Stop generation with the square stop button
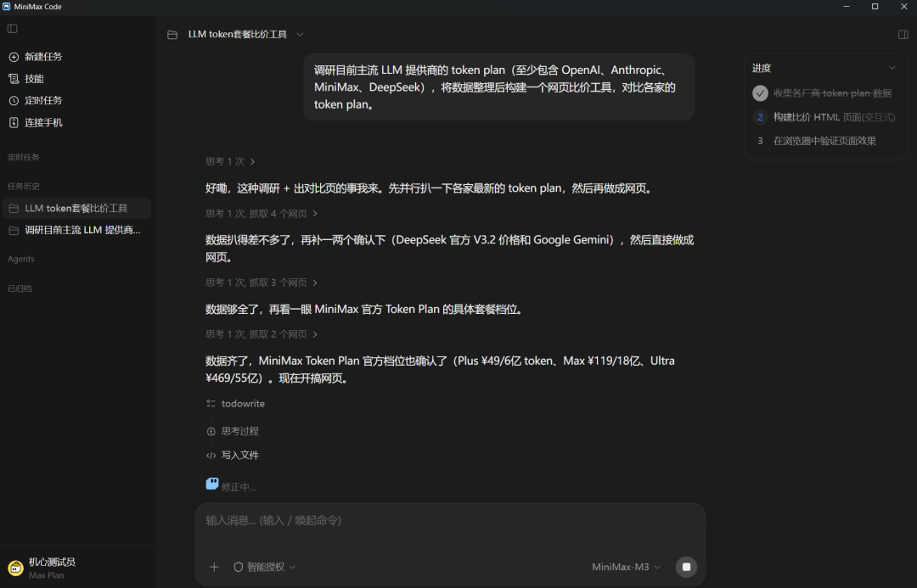Screen dimensions: 917x588 click(x=687, y=567)
